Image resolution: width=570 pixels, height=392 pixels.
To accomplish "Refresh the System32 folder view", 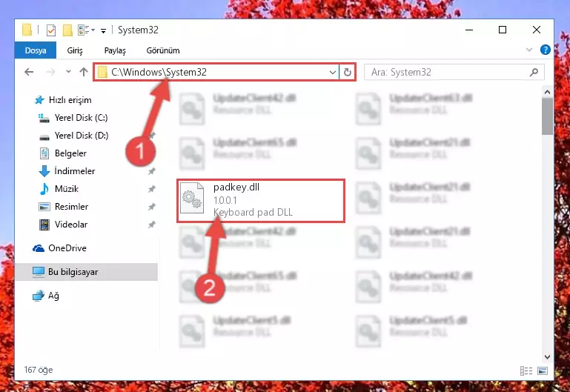I will coord(348,73).
